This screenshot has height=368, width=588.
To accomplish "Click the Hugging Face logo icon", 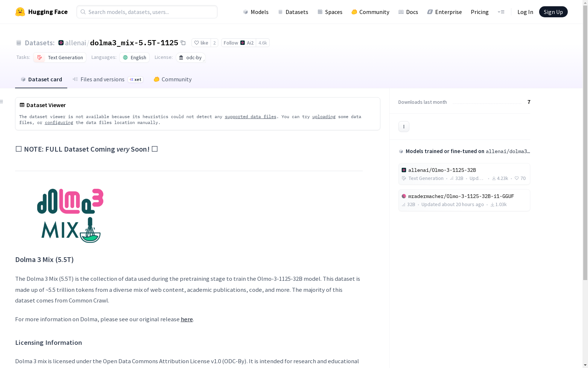I will point(20,12).
